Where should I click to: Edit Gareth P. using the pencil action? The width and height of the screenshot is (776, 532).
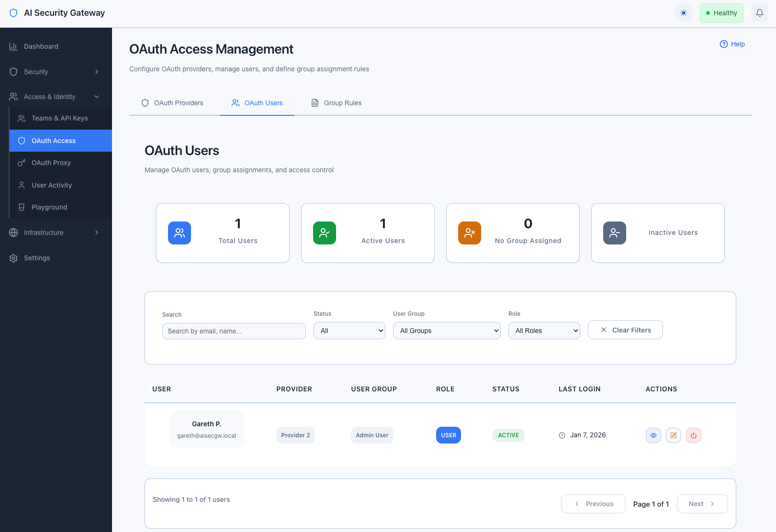click(674, 435)
